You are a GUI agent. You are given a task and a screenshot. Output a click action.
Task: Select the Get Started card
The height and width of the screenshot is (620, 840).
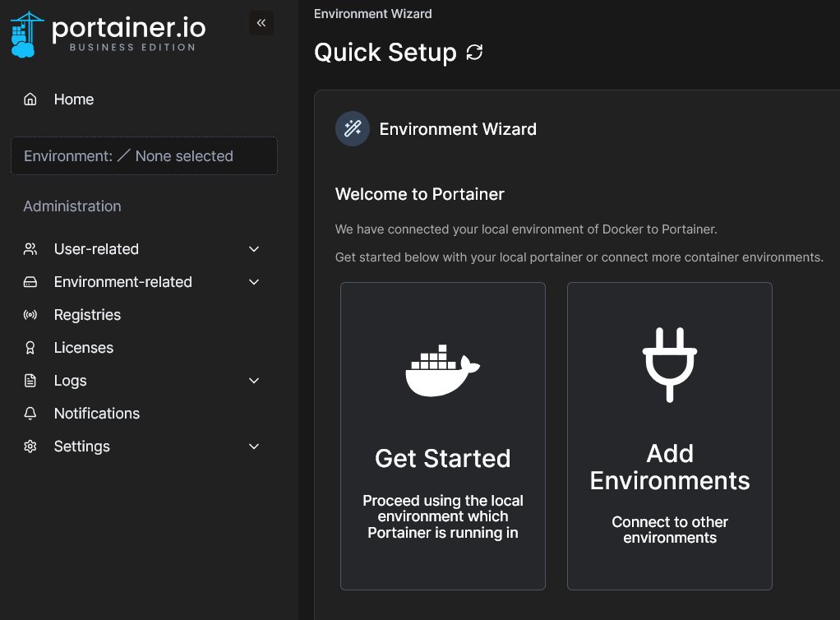pyautogui.click(x=443, y=436)
